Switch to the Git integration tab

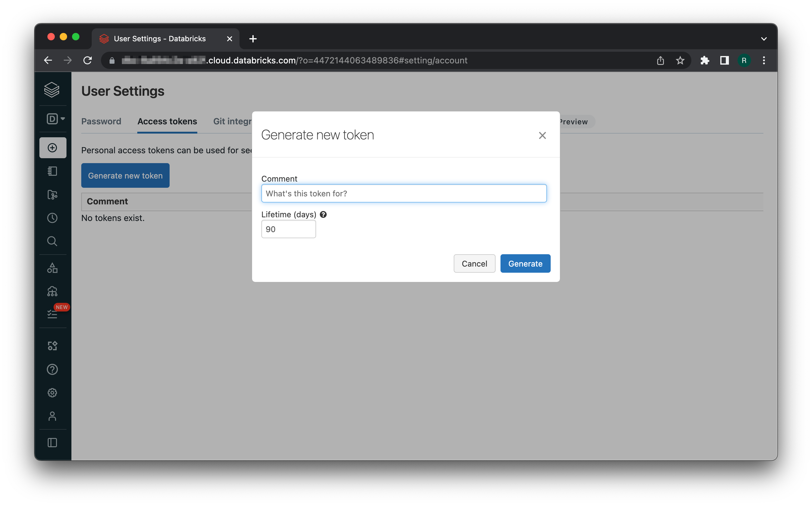[232, 121]
